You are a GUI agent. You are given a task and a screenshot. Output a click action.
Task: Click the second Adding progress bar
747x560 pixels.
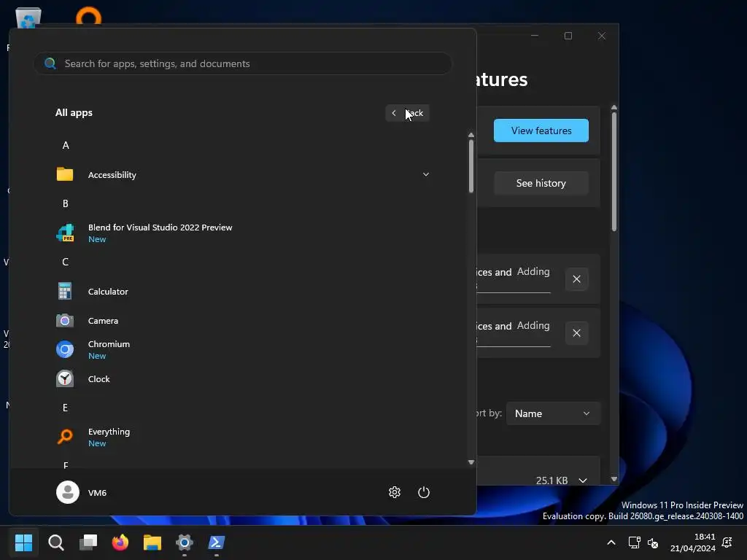[514, 346]
